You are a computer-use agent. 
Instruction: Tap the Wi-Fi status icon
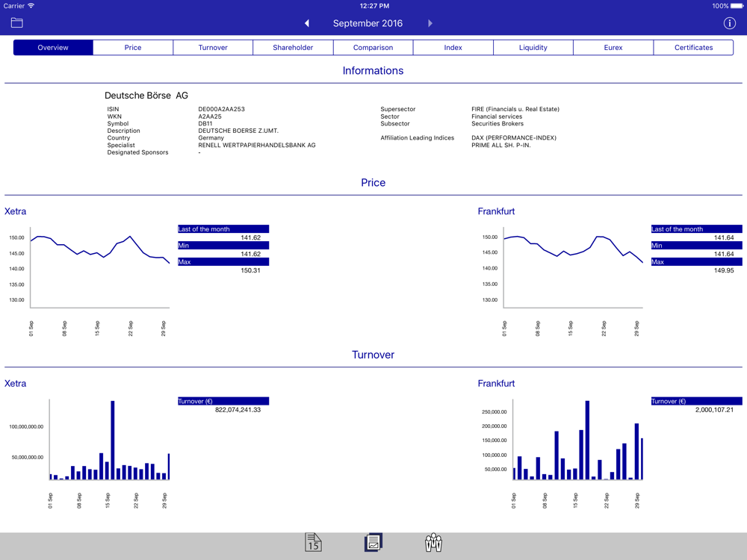(x=31, y=6)
